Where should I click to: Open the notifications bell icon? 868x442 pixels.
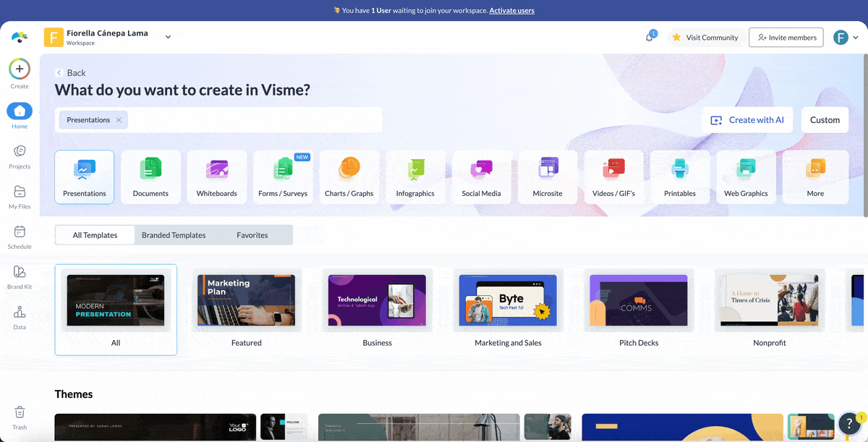650,38
